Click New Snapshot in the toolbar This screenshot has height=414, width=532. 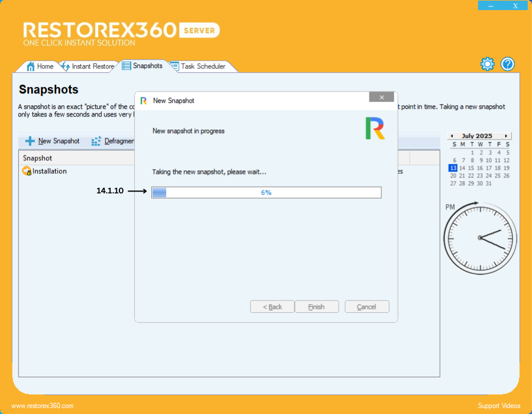tap(53, 141)
